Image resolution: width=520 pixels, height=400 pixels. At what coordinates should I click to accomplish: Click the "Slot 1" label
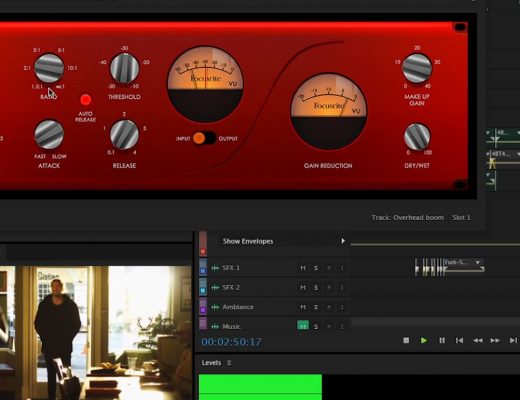pyautogui.click(x=461, y=218)
